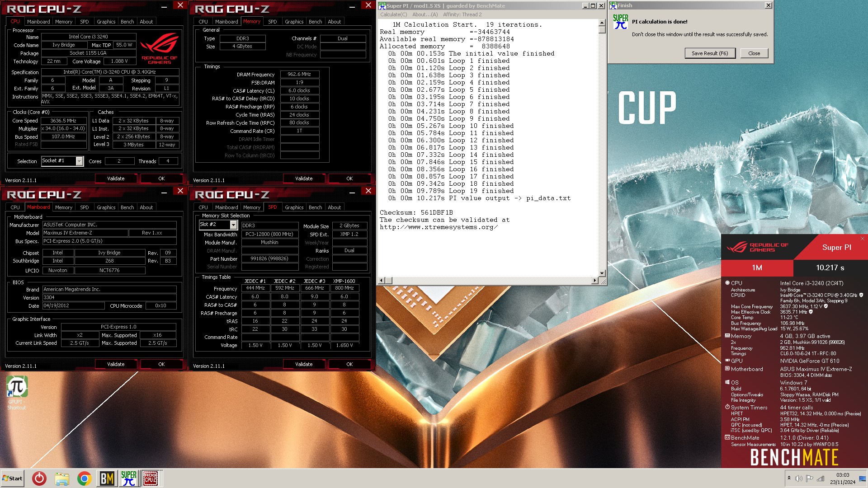Open SPD tab in CPU-Z processor window
This screenshot has height=488, width=868.
click(x=85, y=22)
